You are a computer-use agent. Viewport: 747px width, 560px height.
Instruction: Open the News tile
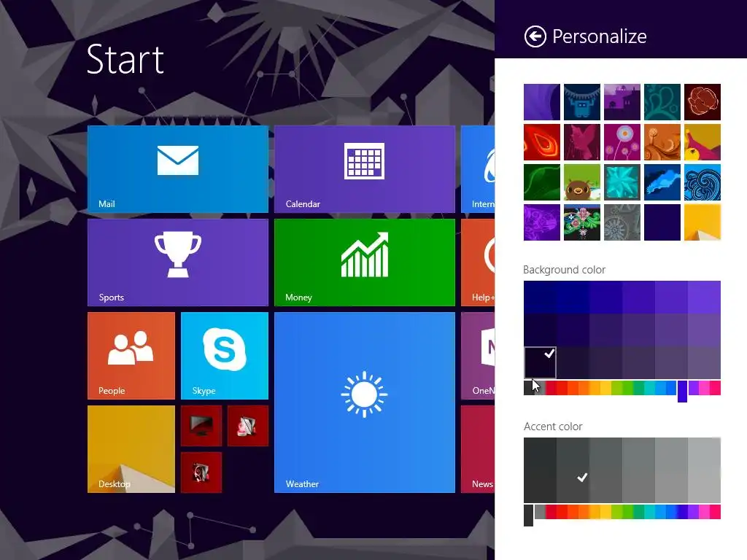coord(478,449)
